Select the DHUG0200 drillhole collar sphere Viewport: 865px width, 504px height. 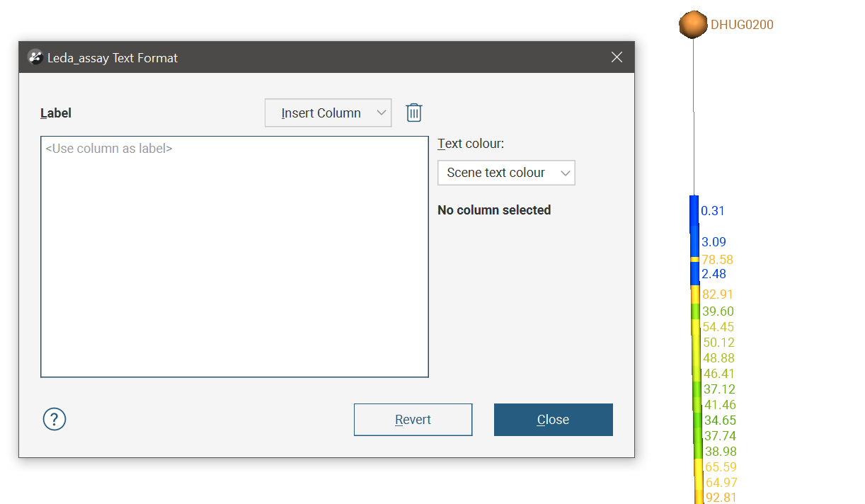(693, 25)
